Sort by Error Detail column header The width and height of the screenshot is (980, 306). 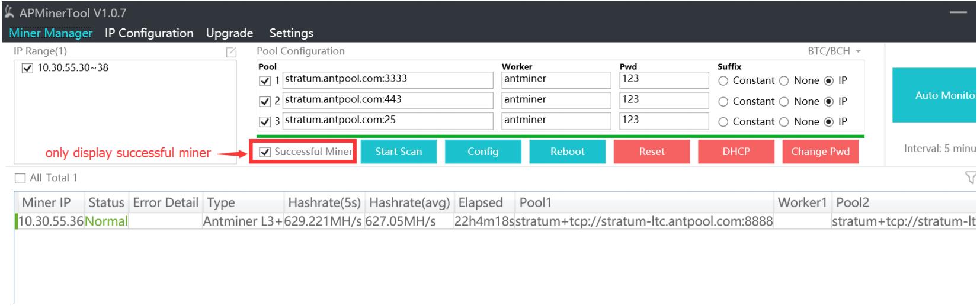coord(165,202)
